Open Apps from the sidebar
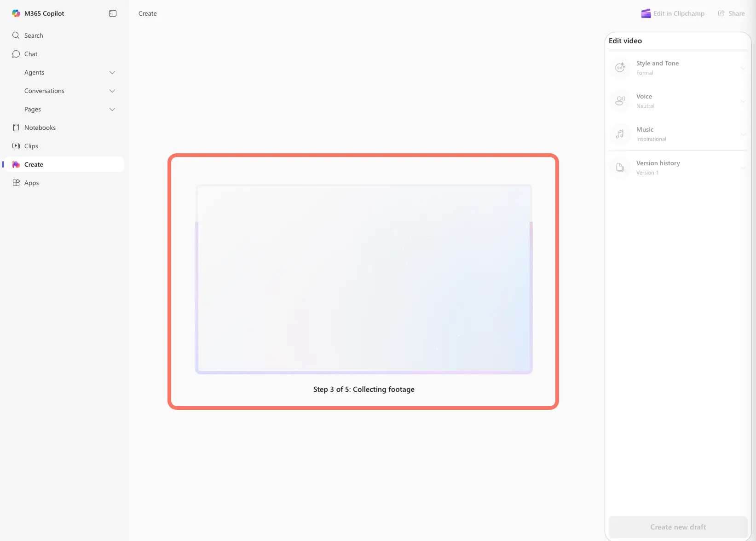 (64, 183)
